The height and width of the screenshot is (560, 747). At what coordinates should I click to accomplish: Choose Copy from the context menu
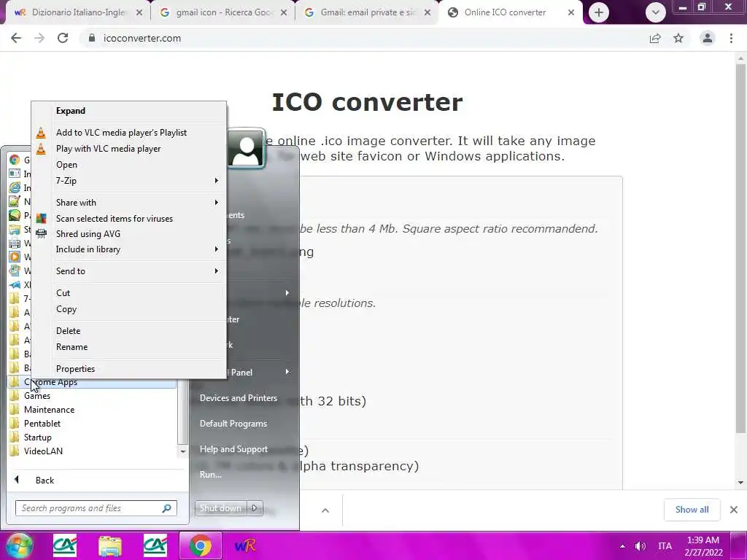pos(66,309)
